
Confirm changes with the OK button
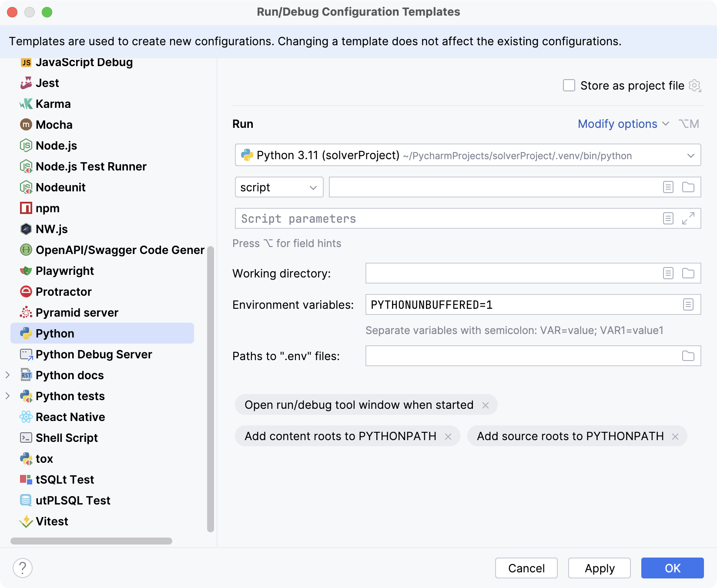(672, 568)
